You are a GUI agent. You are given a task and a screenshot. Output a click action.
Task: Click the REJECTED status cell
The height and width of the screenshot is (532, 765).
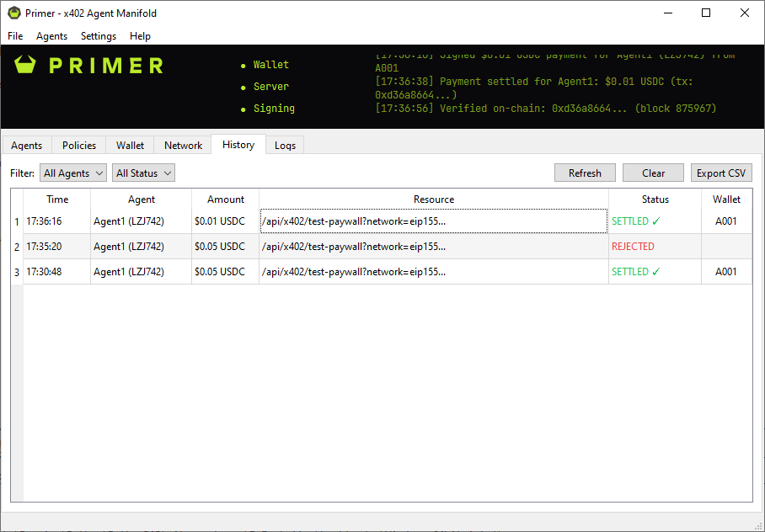pos(655,247)
